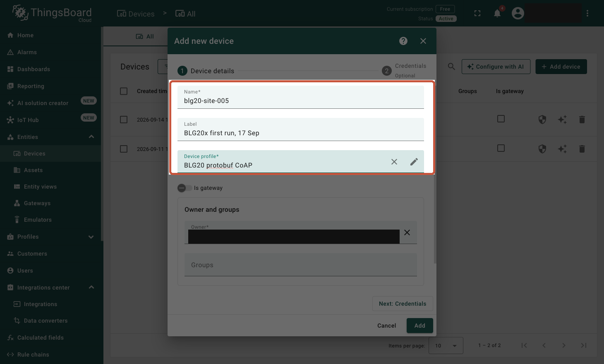The width and height of the screenshot is (604, 364).
Task: Delete the 2026-09-14 device row
Action: point(582,120)
